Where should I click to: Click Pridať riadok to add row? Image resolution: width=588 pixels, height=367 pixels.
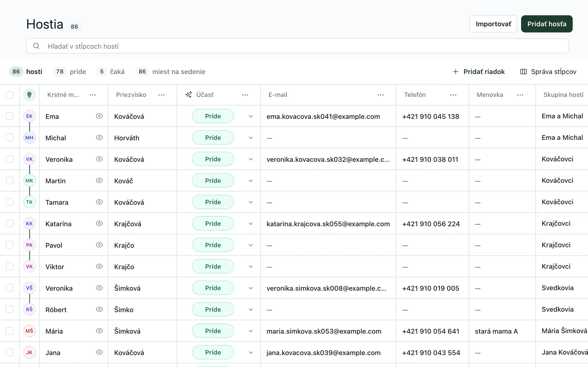click(479, 72)
